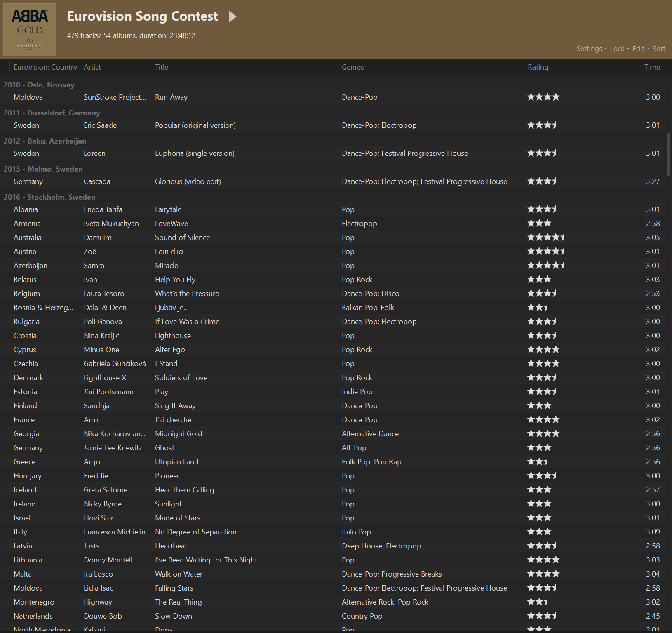This screenshot has width=672, height=633.
Task: Click artist 'Laura Tesoro'
Action: coord(104,294)
